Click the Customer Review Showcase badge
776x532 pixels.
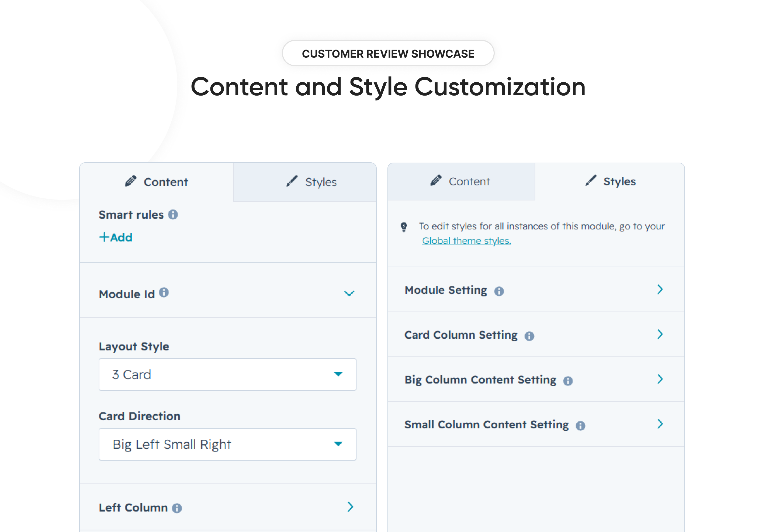tap(388, 53)
